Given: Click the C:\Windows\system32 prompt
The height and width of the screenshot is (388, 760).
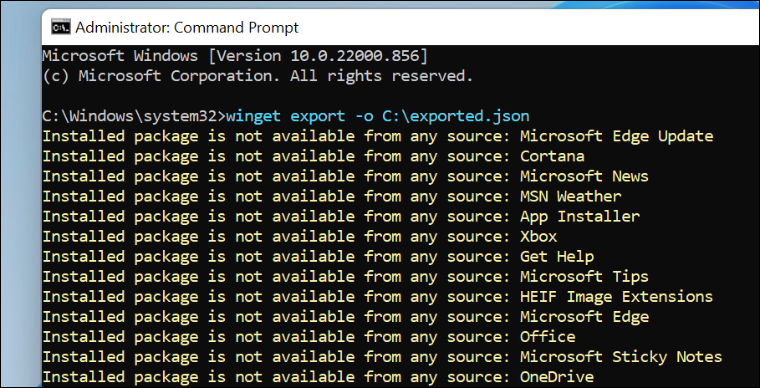Looking at the screenshot, I should [x=134, y=116].
